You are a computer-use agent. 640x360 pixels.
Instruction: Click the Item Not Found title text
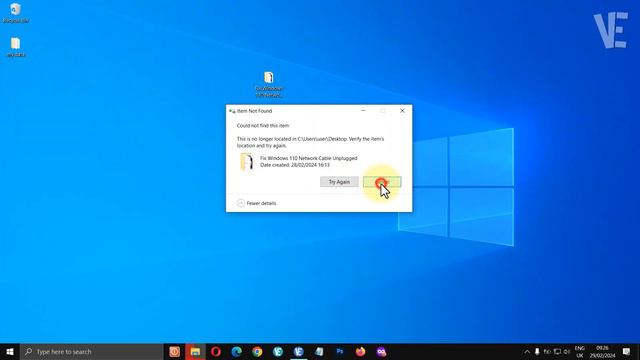pos(254,111)
